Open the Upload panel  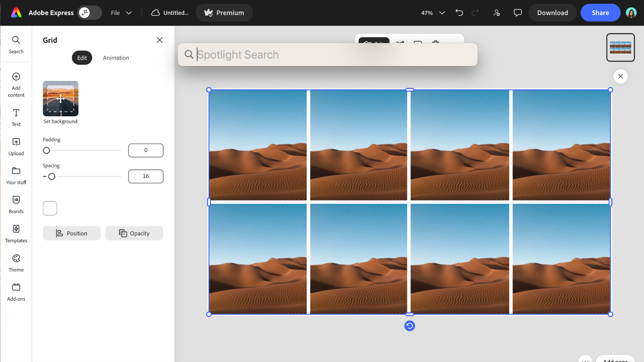click(16, 146)
